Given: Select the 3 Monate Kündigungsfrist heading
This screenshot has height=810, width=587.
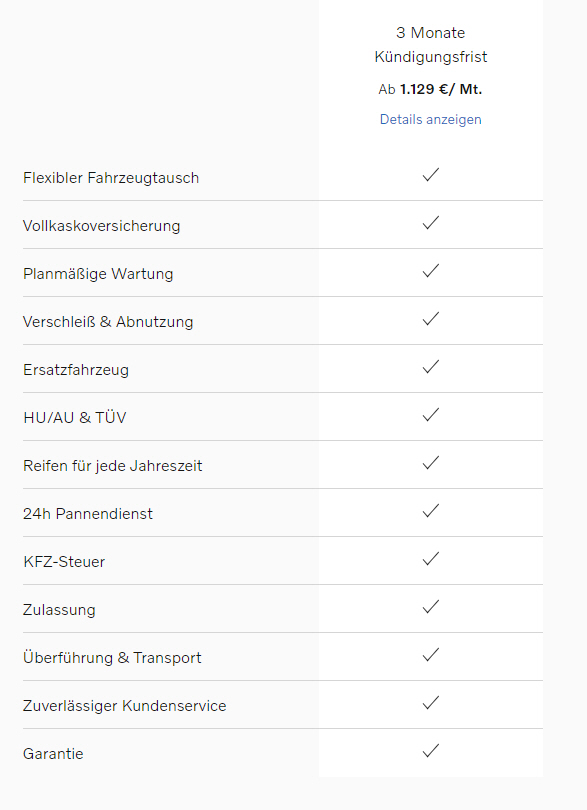Looking at the screenshot, I should tap(430, 44).
